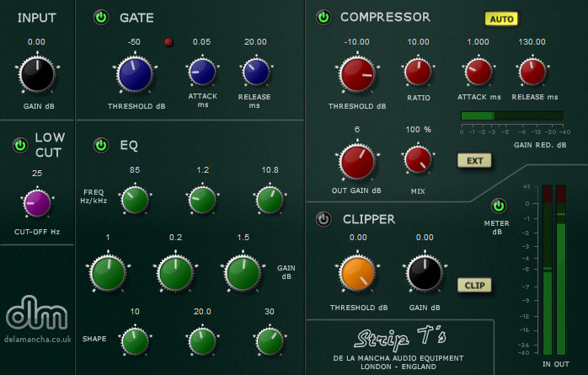The image size is (588, 375).
Task: Click the EQ gain knob showing 1
Action: (108, 273)
